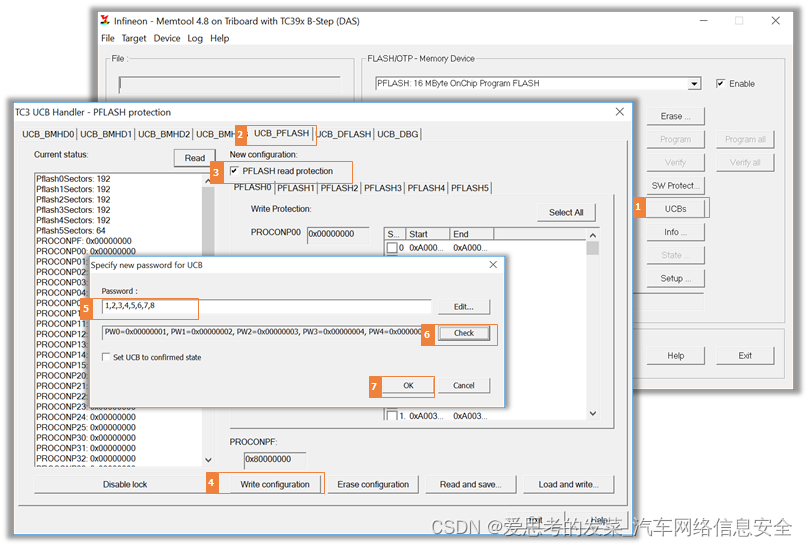Click the File path input field in Memtool
This screenshot has width=808, height=546.
pyautogui.click(x=229, y=84)
